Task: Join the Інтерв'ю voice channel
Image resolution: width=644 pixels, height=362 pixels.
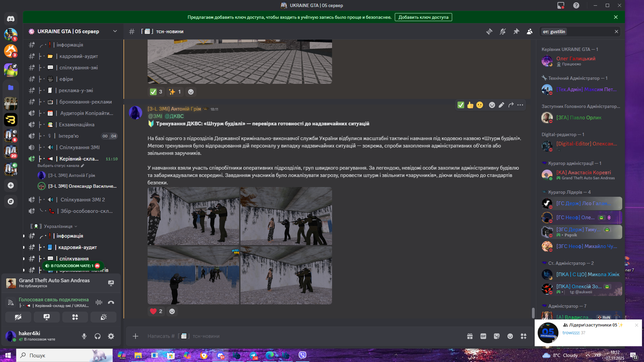Action: 73,136
